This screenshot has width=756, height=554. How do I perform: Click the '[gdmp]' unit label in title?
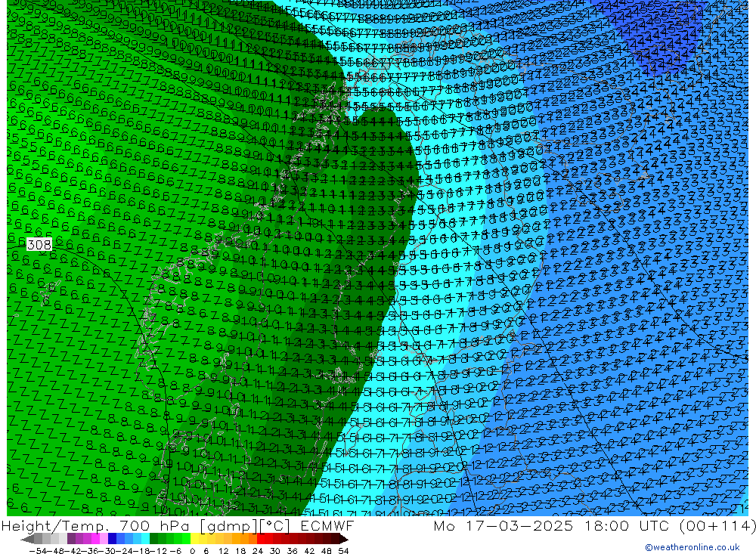coord(230,525)
